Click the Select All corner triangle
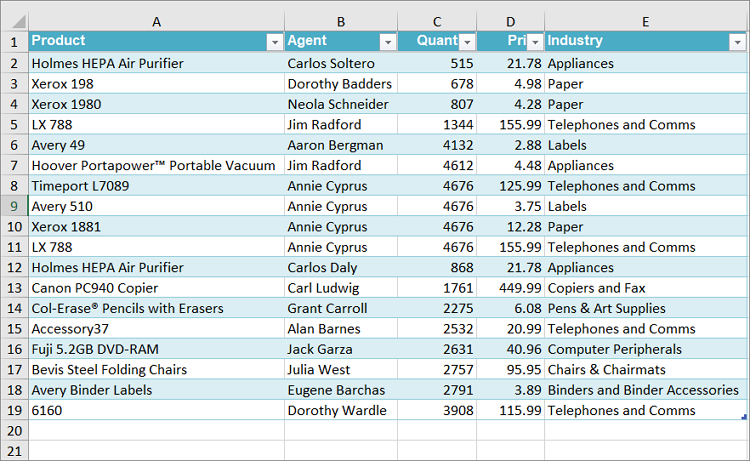 (x=18, y=22)
